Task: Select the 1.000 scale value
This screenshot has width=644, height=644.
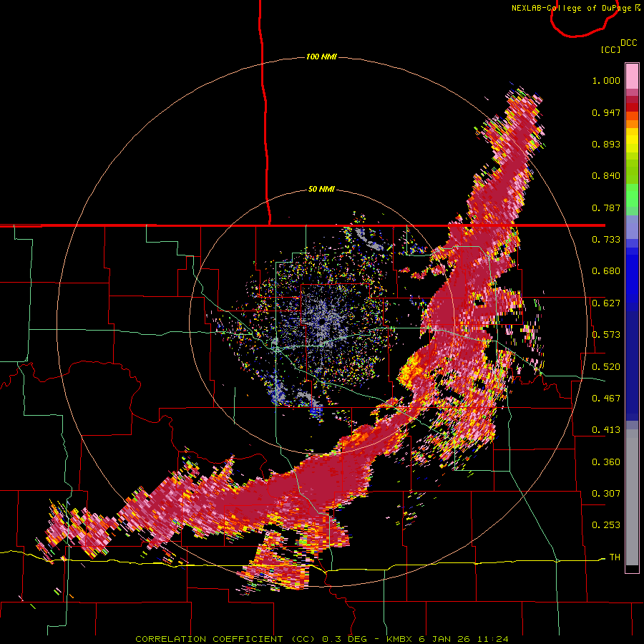Action: (x=606, y=80)
